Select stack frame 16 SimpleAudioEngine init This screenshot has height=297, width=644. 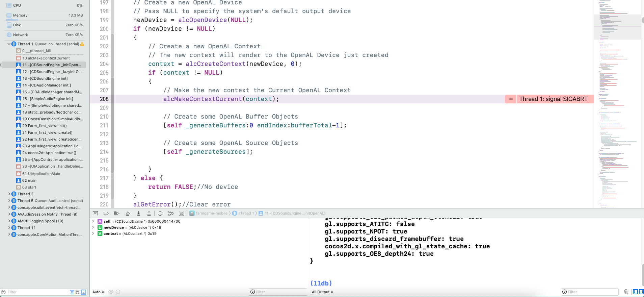pos(47,99)
